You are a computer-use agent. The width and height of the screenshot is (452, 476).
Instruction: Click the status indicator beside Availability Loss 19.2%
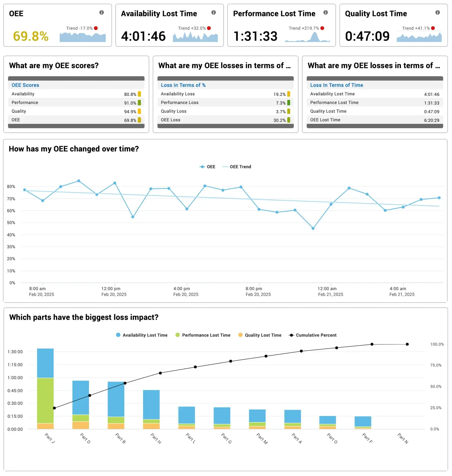point(289,94)
